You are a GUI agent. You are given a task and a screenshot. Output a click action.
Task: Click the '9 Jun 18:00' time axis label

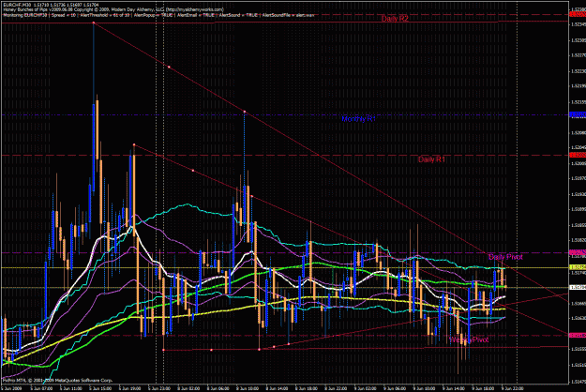484,388
